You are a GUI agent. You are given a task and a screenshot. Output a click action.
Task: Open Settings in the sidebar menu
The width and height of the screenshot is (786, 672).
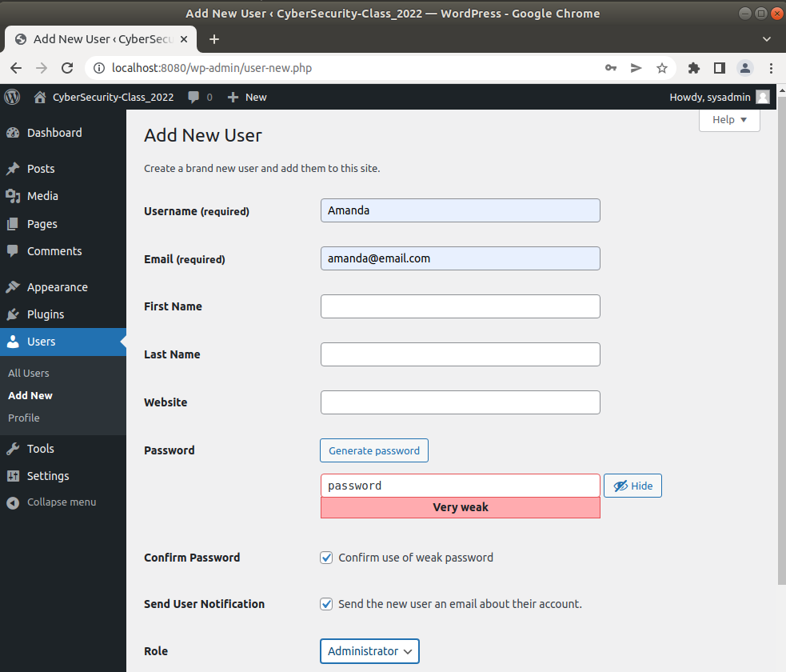tap(63, 476)
